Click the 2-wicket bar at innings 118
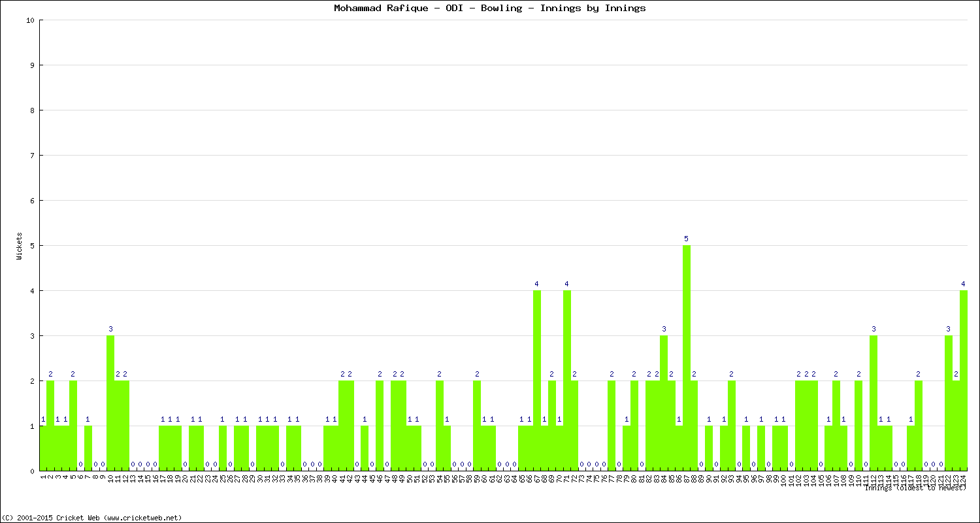The image size is (980, 523). [919, 426]
